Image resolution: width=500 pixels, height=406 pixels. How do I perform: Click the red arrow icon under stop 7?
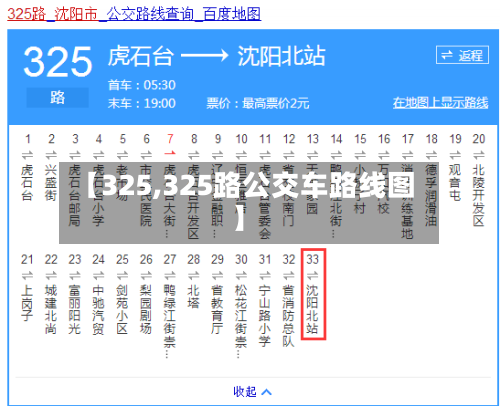170,154
